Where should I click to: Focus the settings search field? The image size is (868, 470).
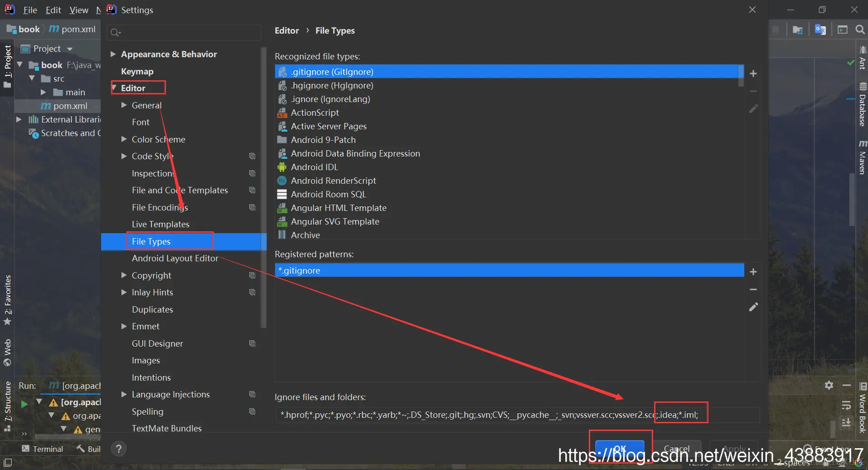[x=184, y=32]
